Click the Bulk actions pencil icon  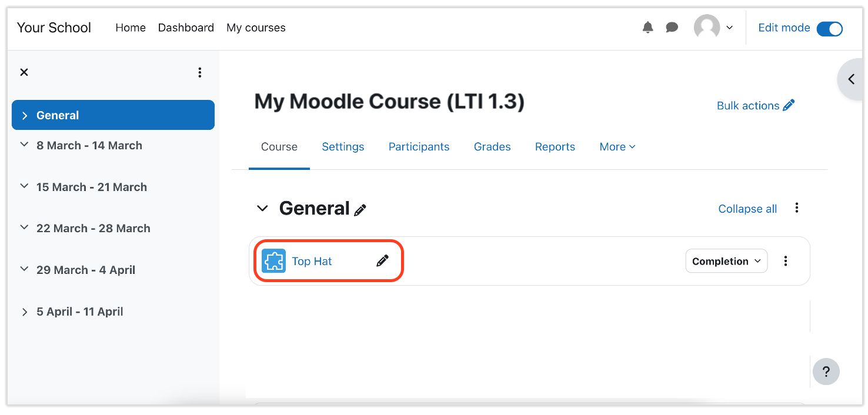pyautogui.click(x=789, y=105)
